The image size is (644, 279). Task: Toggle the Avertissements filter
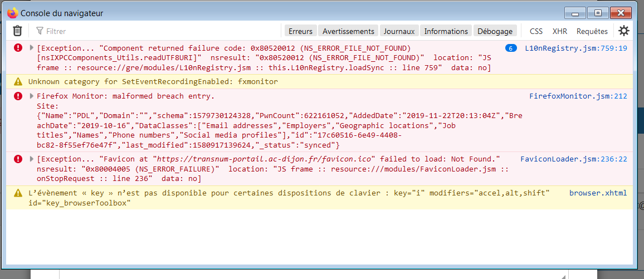[x=348, y=31]
